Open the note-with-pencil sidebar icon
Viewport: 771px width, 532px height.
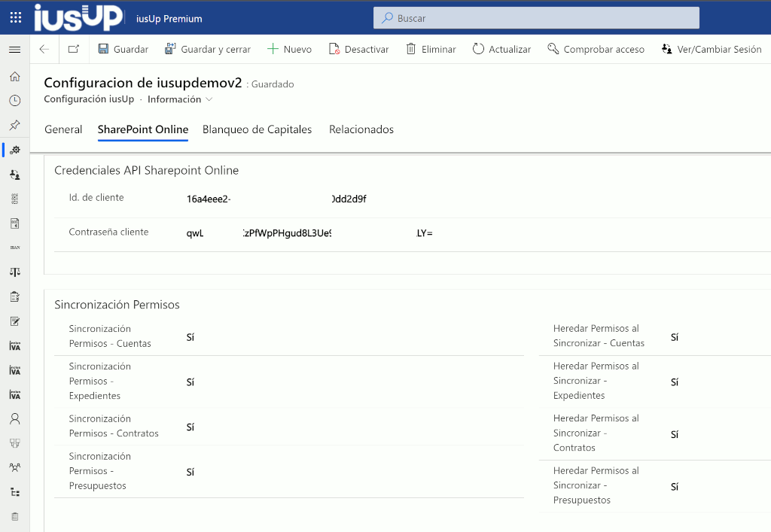click(x=15, y=321)
